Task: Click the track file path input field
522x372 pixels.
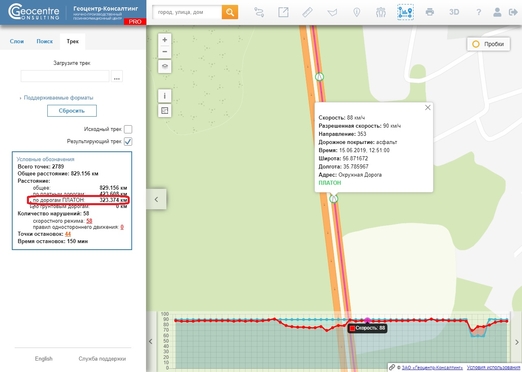Action: [x=65, y=76]
